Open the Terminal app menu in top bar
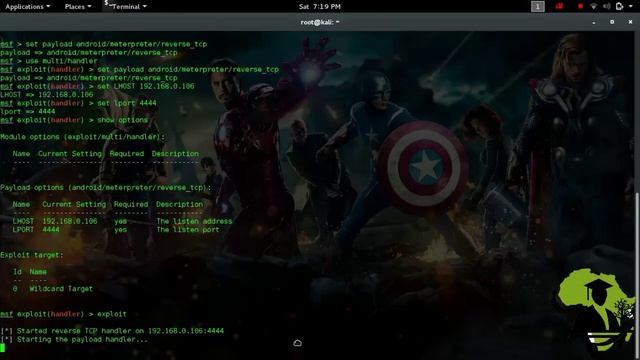The image size is (640, 360). coord(126,7)
